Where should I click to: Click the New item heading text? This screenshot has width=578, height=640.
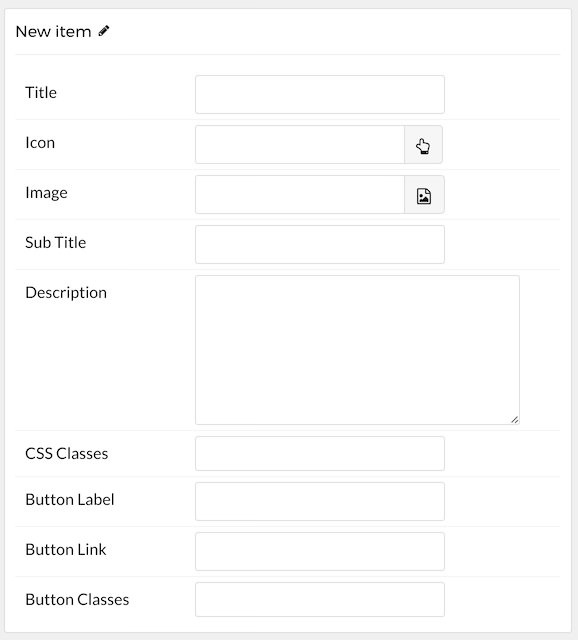coord(53,31)
